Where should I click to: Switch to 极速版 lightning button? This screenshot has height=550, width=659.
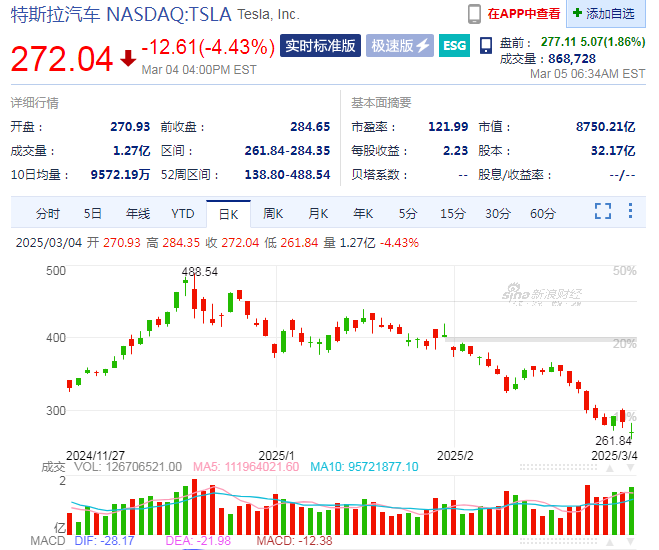[400, 45]
